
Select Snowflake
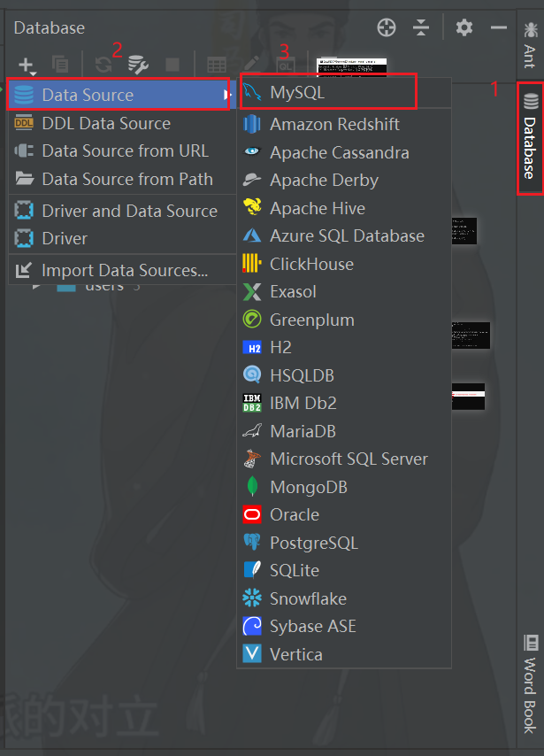[x=344, y=598]
